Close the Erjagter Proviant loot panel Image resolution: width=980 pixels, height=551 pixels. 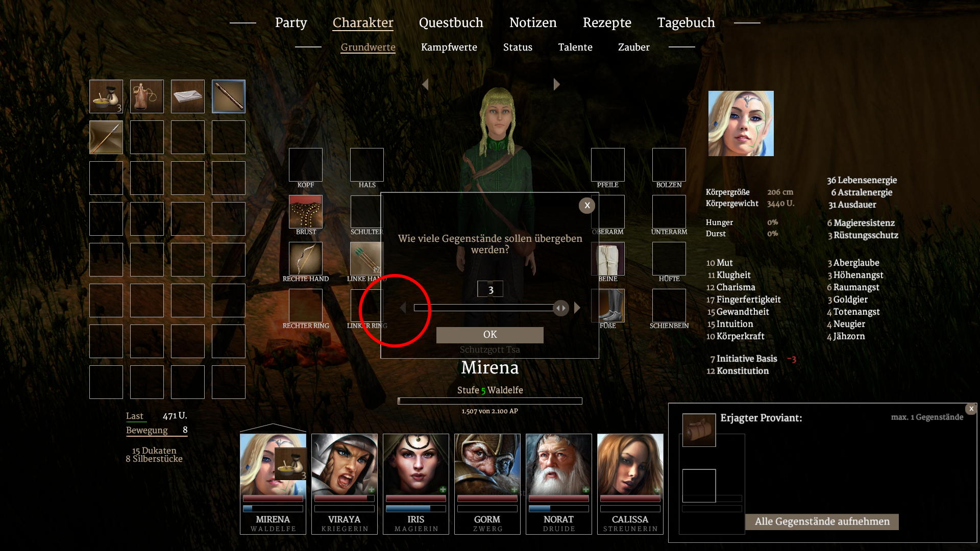pyautogui.click(x=971, y=409)
